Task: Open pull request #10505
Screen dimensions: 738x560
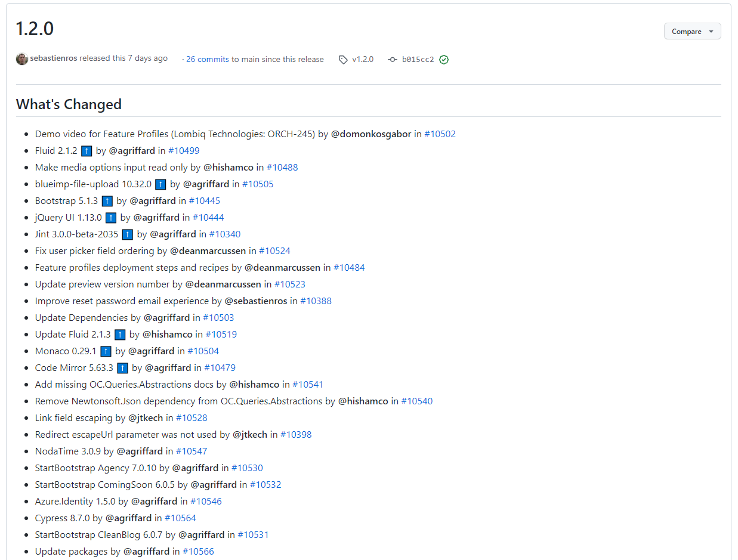Action: 258,184
